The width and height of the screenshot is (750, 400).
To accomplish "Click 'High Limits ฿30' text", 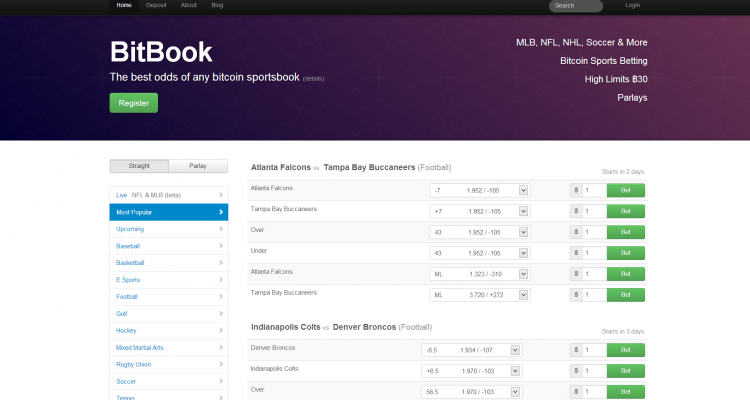I will pyautogui.click(x=616, y=79).
